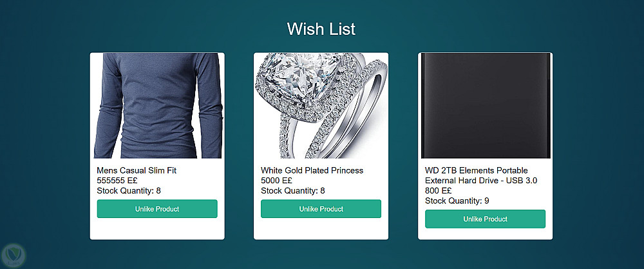
Task: Click the Vue devtools logo in the corner
Action: point(13,255)
